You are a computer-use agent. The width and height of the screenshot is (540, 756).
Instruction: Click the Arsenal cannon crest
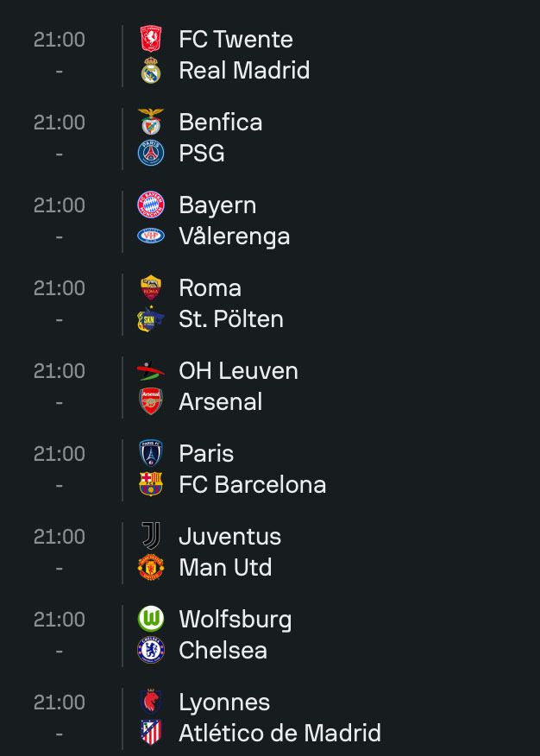151,401
